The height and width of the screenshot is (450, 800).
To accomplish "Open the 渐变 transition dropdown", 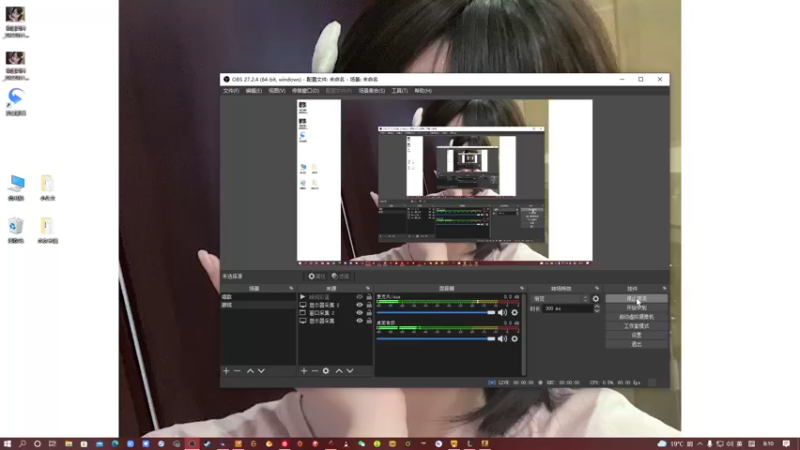I will (560, 299).
